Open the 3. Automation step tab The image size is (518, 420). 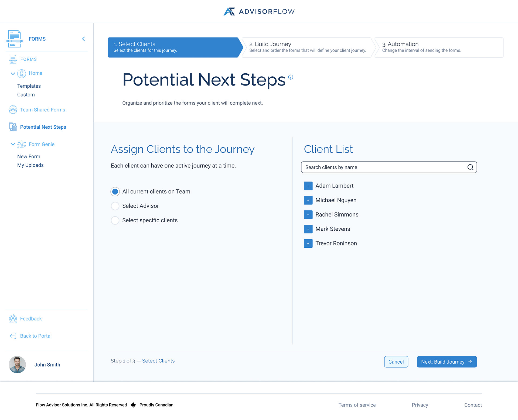[x=438, y=47]
